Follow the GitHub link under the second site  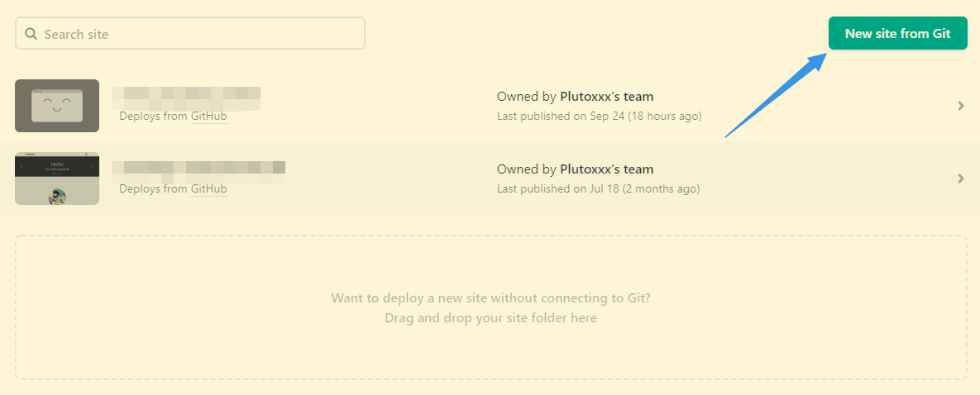[208, 189]
